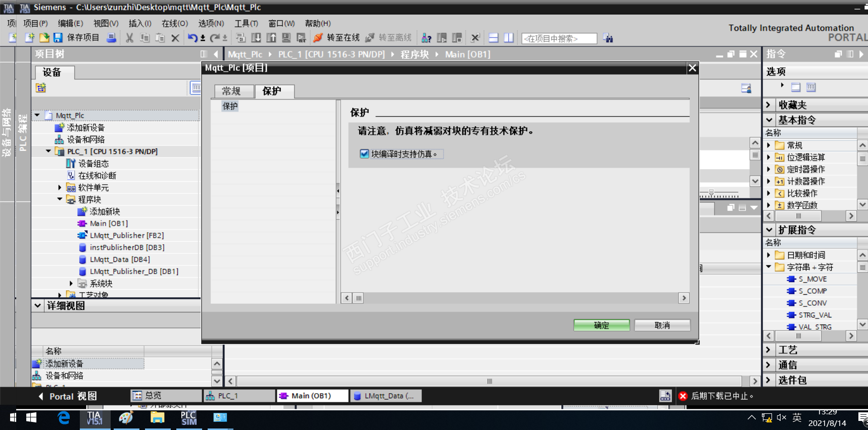Select 保护 in the dialog navigation list
This screenshot has height=430, width=868.
[230, 106]
